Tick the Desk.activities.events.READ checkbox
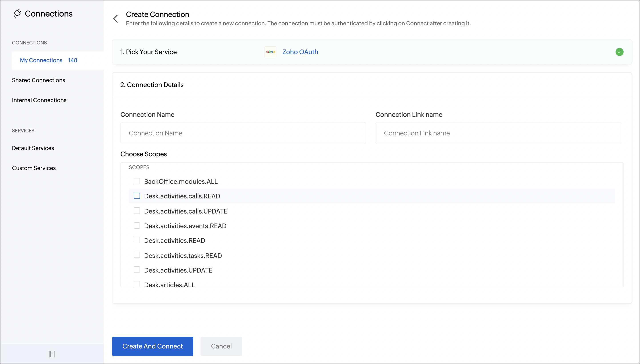 (137, 226)
